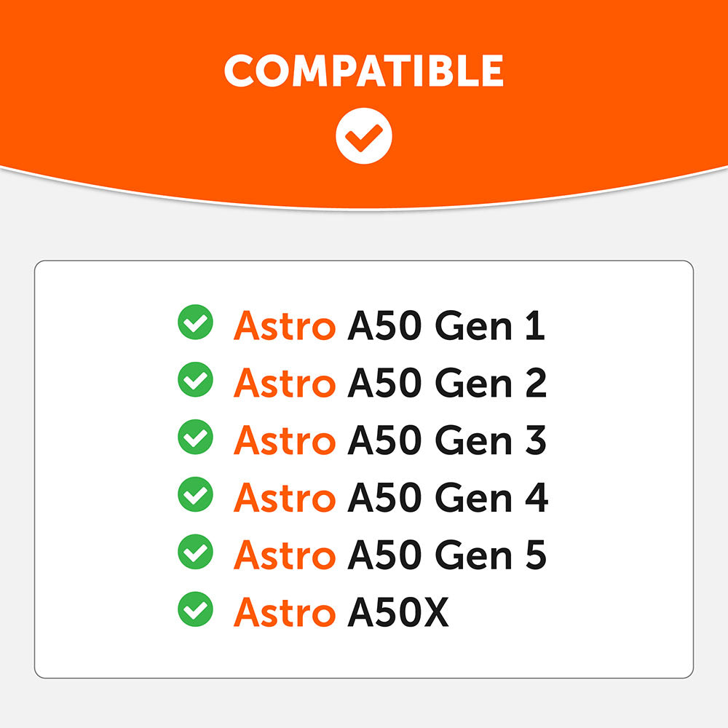This screenshot has height=728, width=728.
Task: Click green checkmark beside Astro A50 Gen 4
Action: point(195,494)
